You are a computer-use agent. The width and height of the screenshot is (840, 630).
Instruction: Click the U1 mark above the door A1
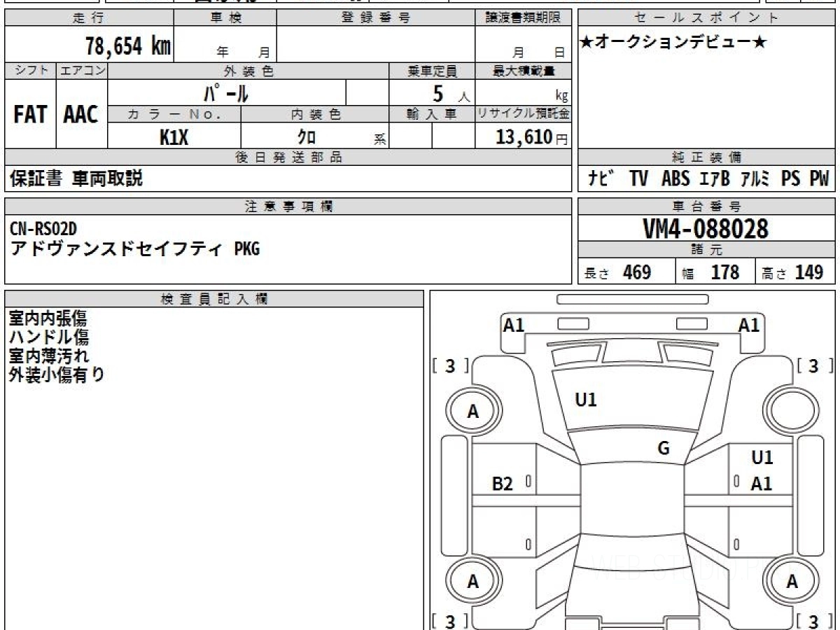click(762, 458)
